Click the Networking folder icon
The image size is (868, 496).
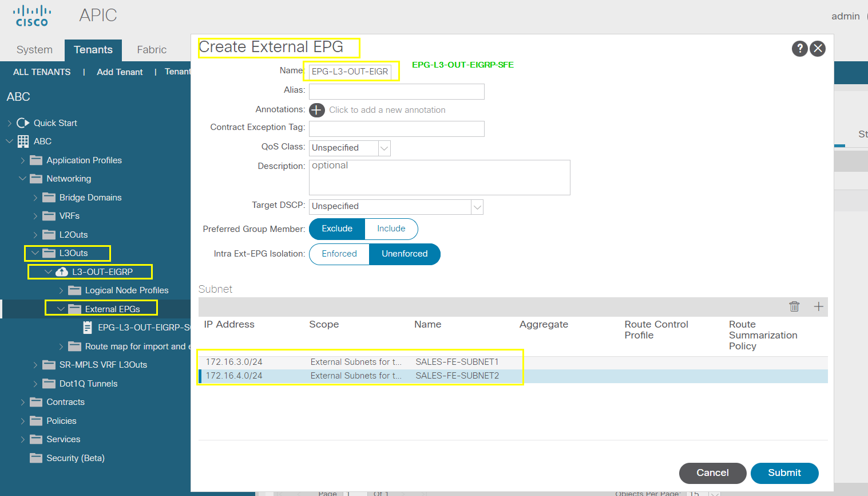[36, 178]
